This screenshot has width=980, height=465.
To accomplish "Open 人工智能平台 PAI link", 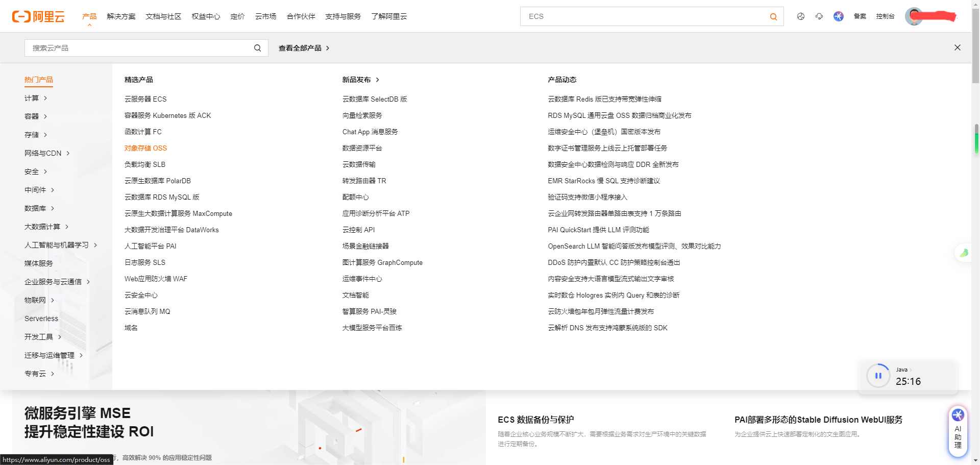I will coord(151,246).
